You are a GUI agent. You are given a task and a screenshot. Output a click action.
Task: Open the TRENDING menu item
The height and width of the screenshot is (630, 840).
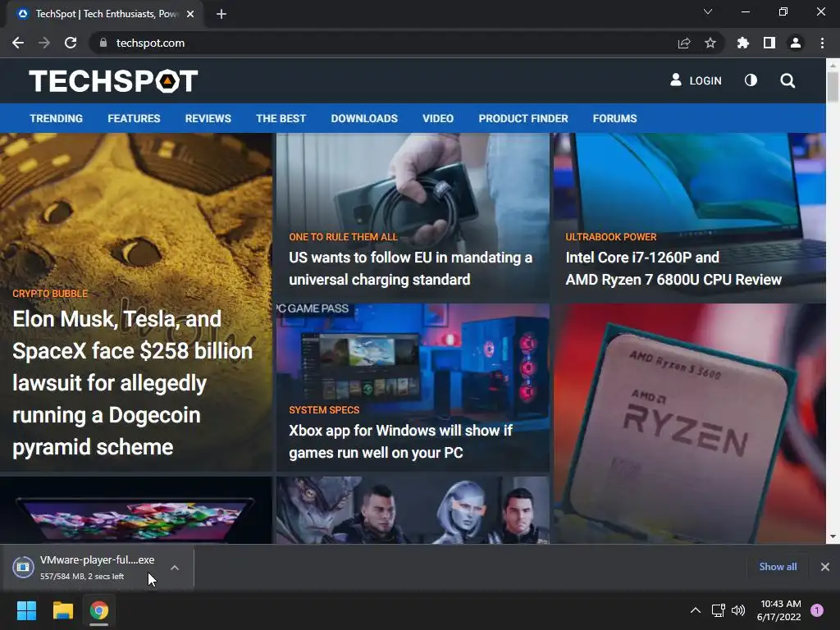[x=57, y=118]
